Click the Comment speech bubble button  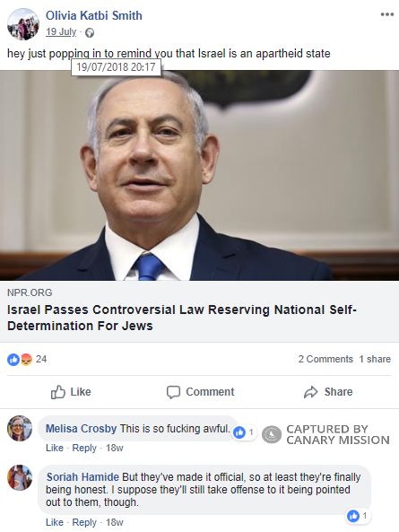(x=200, y=392)
